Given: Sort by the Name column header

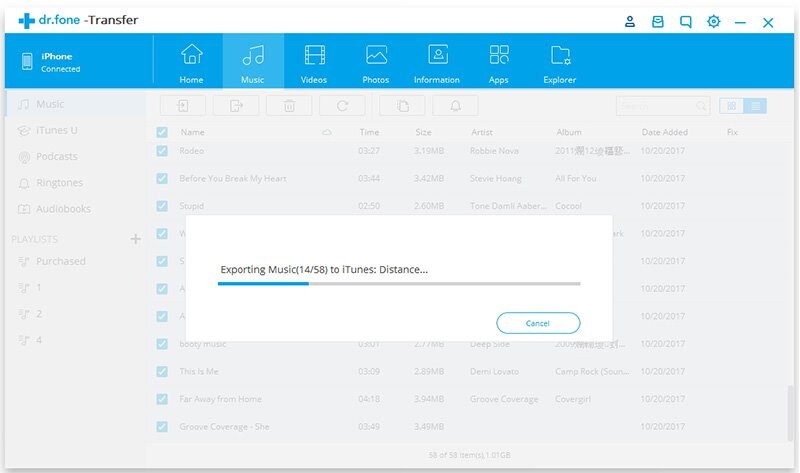Looking at the screenshot, I should click(192, 132).
